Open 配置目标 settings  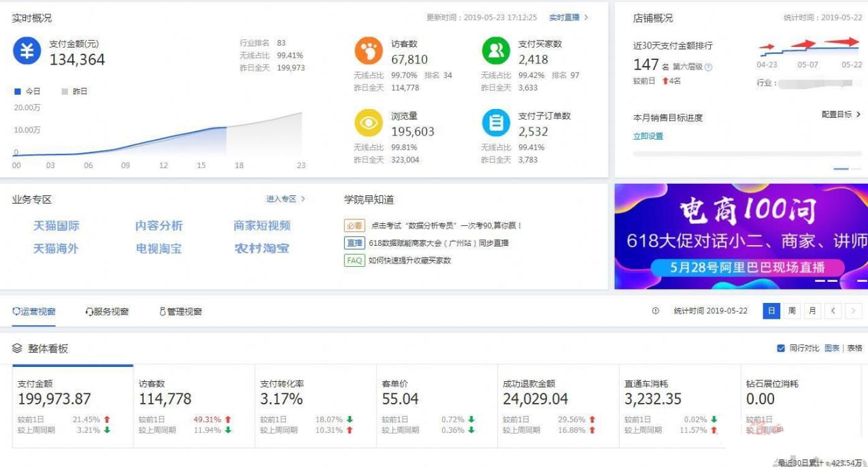841,114
